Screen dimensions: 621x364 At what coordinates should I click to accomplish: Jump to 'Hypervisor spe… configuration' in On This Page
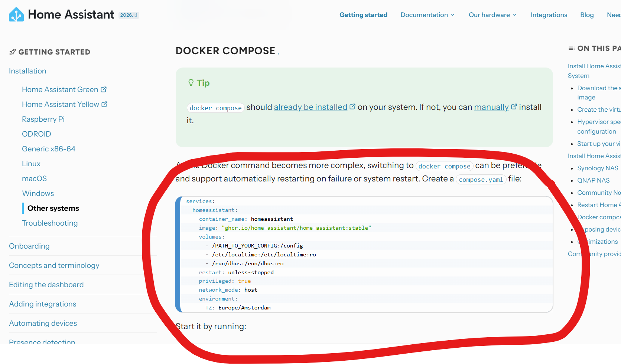599,127
